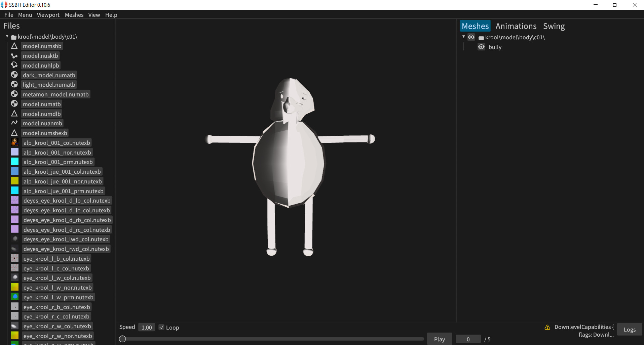Open model.nusktb file
This screenshot has width=644, height=345.
click(x=40, y=56)
